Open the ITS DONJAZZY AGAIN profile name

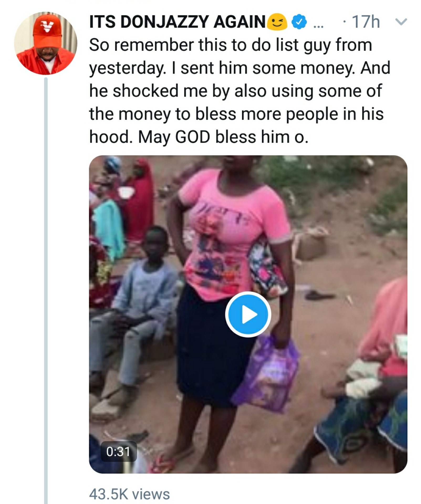177,22
